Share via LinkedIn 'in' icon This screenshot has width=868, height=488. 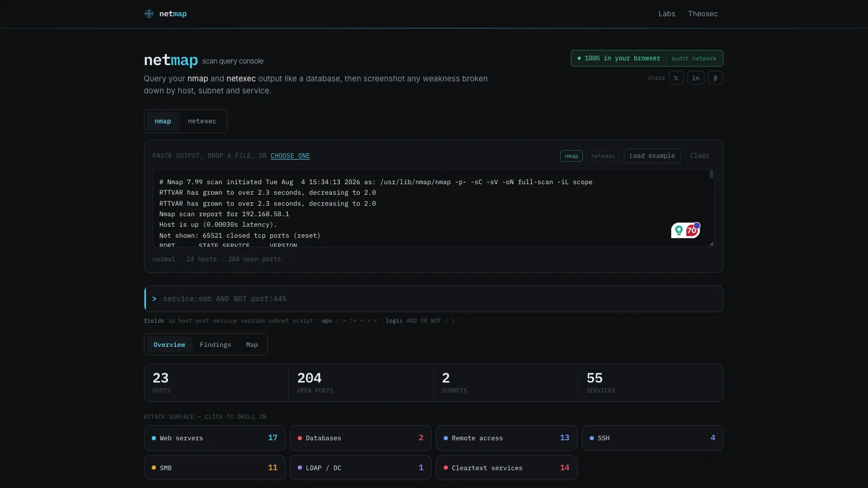point(696,78)
